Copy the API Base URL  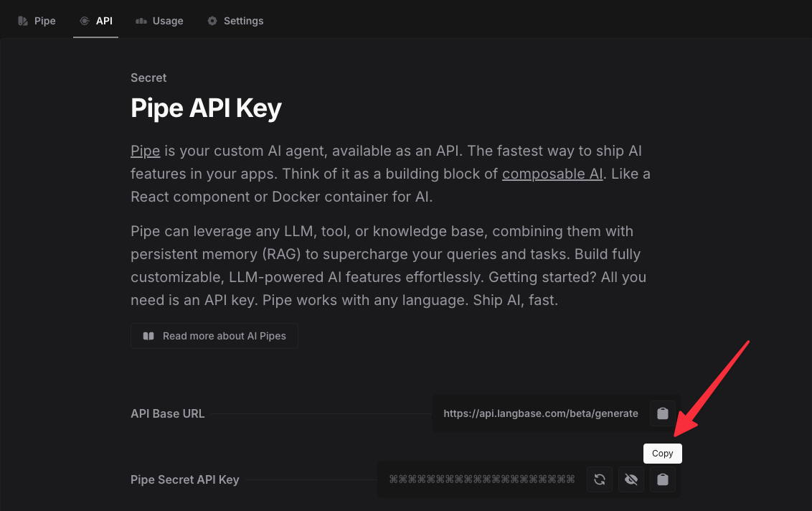click(x=662, y=413)
